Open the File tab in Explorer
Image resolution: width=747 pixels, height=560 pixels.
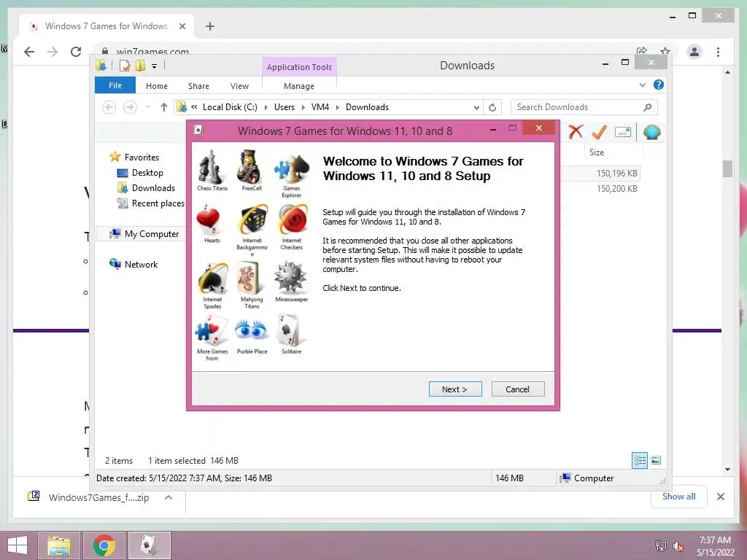click(x=115, y=85)
